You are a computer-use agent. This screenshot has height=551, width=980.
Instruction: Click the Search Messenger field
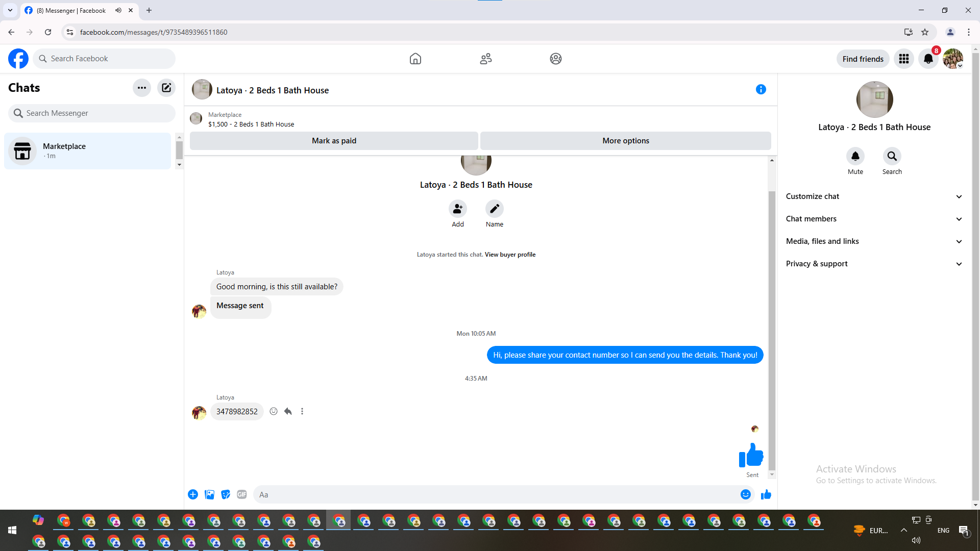click(x=92, y=113)
